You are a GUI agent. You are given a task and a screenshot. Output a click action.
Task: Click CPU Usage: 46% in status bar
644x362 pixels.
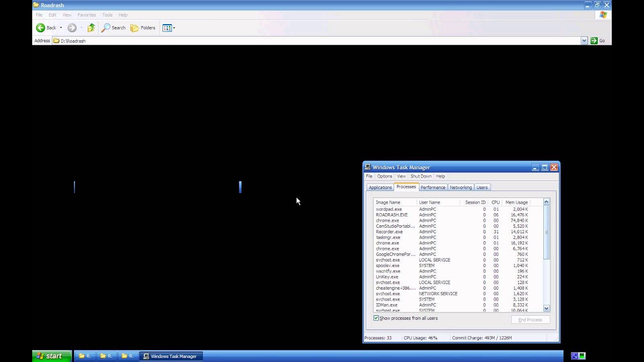(420, 338)
